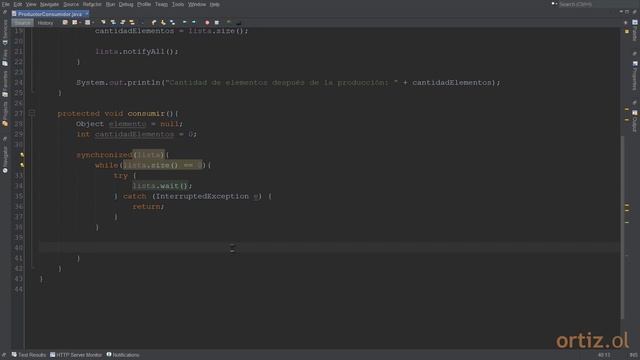Select the ProductorConsumidor.java editor tab

point(49,14)
